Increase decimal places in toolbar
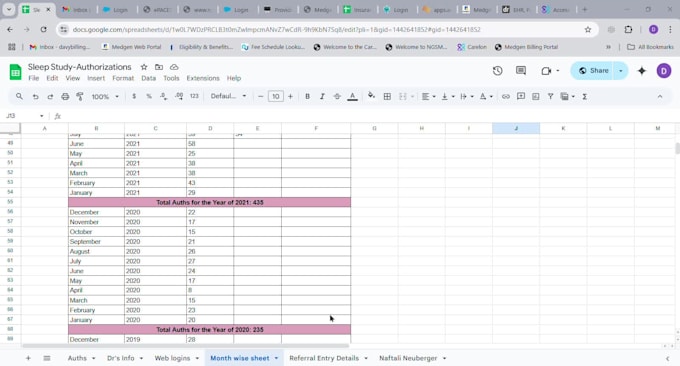Image resolution: width=680 pixels, height=366 pixels. [x=179, y=96]
